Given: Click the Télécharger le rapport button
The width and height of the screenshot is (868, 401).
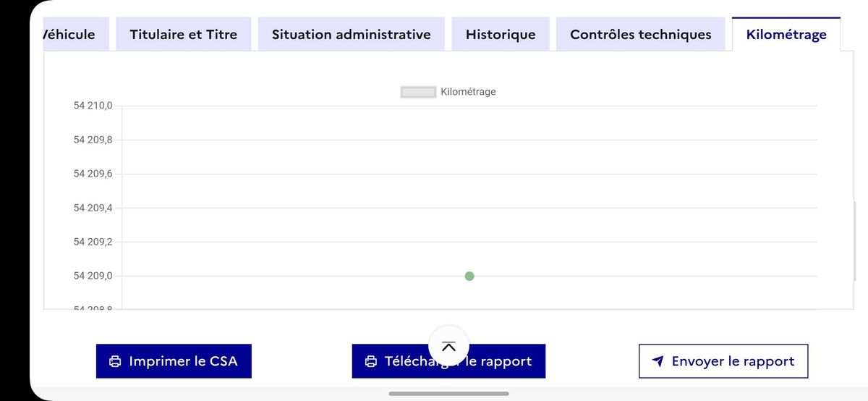Looking at the screenshot, I should [x=448, y=361].
